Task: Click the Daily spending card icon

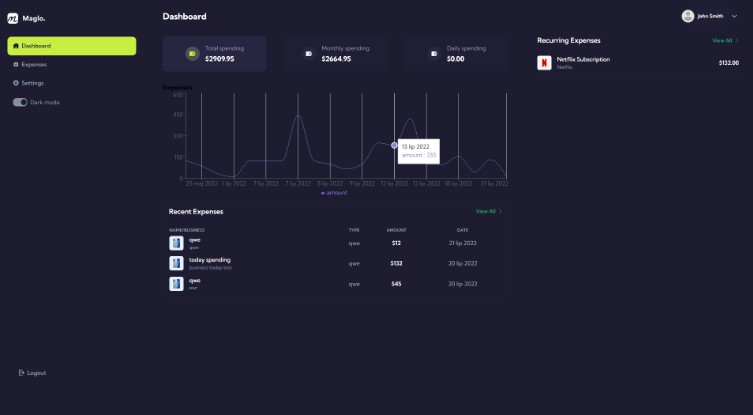Action: click(x=434, y=54)
